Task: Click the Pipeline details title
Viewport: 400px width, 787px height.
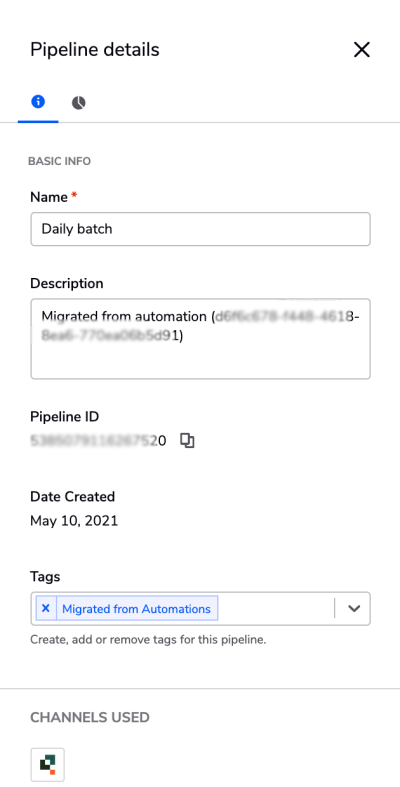Action: [x=95, y=50]
